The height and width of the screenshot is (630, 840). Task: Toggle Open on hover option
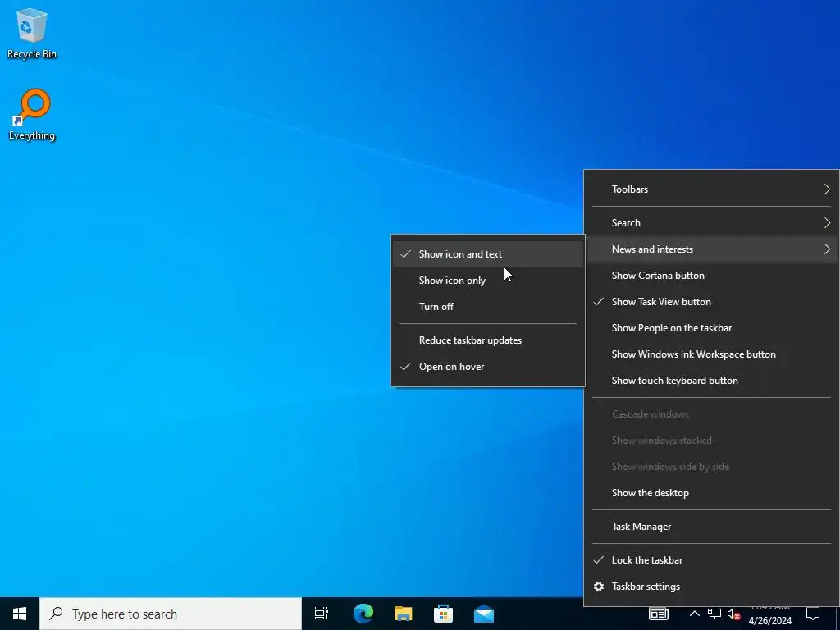[x=488, y=367]
